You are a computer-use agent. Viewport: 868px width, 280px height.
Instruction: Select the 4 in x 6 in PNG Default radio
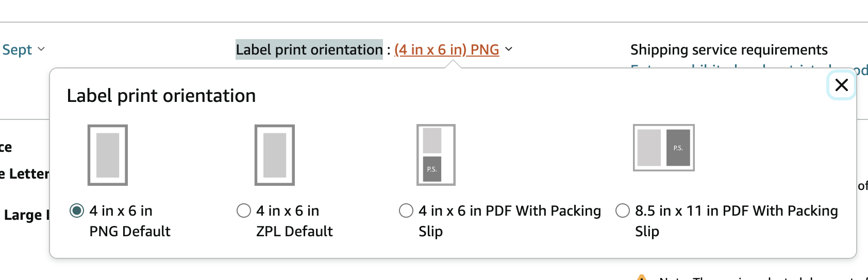77,211
